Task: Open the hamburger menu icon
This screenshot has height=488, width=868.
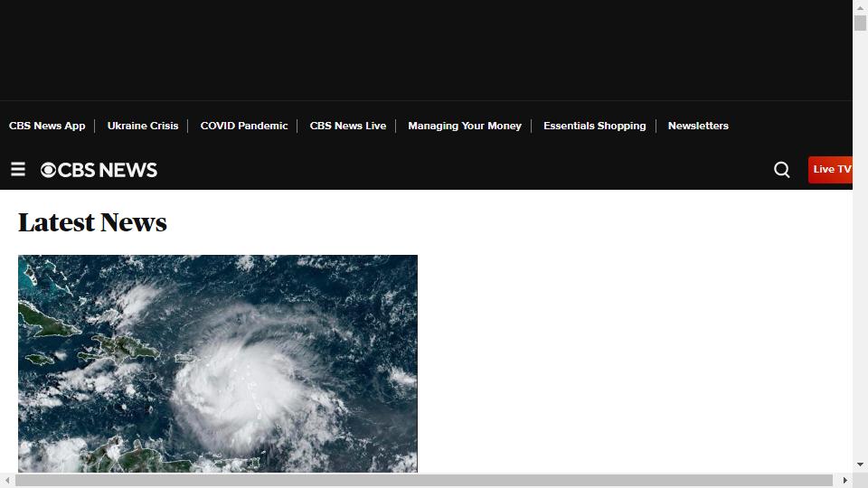Action: (x=18, y=169)
